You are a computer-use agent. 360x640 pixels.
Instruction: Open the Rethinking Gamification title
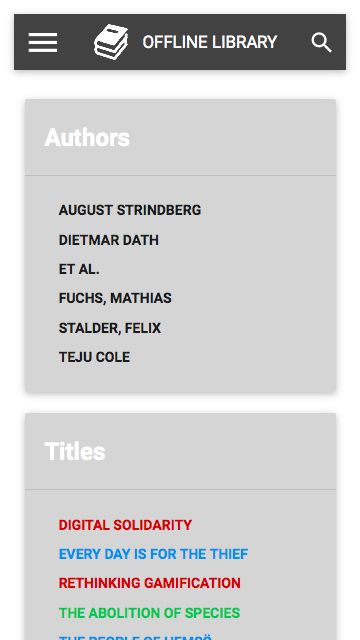[x=150, y=583]
